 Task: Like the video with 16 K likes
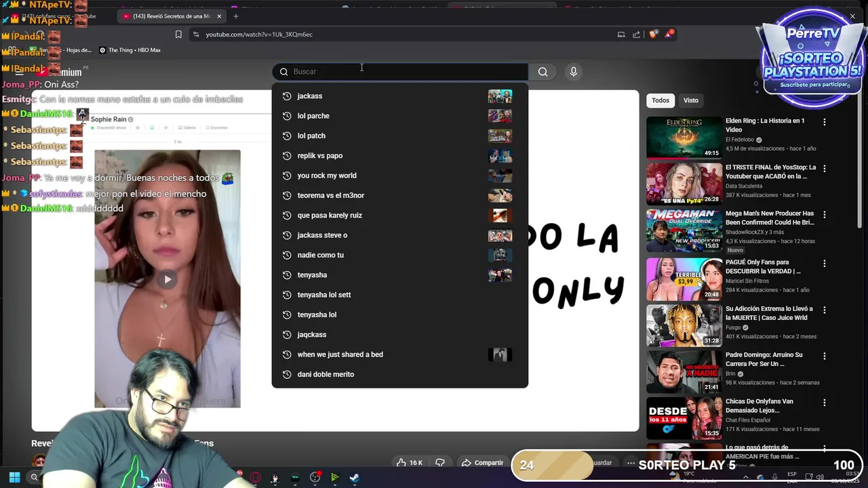[x=409, y=463]
